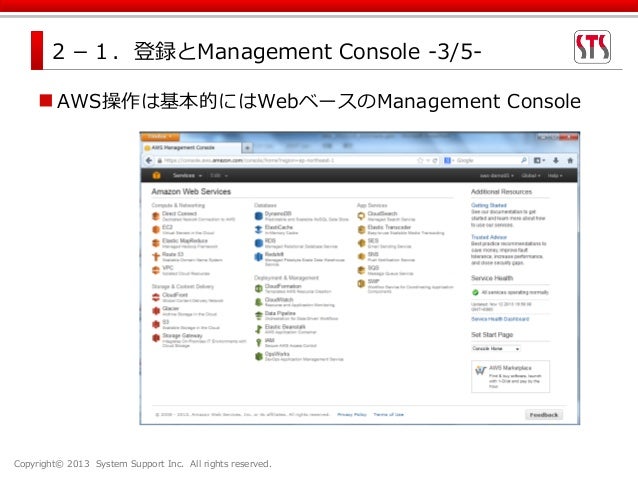Open the Direct Connect service icon
This screenshot has width=638, height=479.
click(x=156, y=216)
